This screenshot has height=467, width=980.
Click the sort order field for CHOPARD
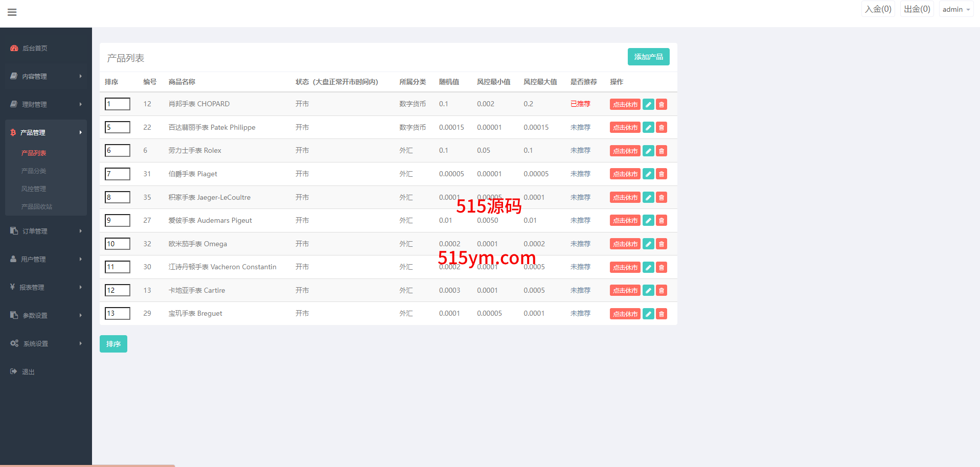[x=118, y=104]
